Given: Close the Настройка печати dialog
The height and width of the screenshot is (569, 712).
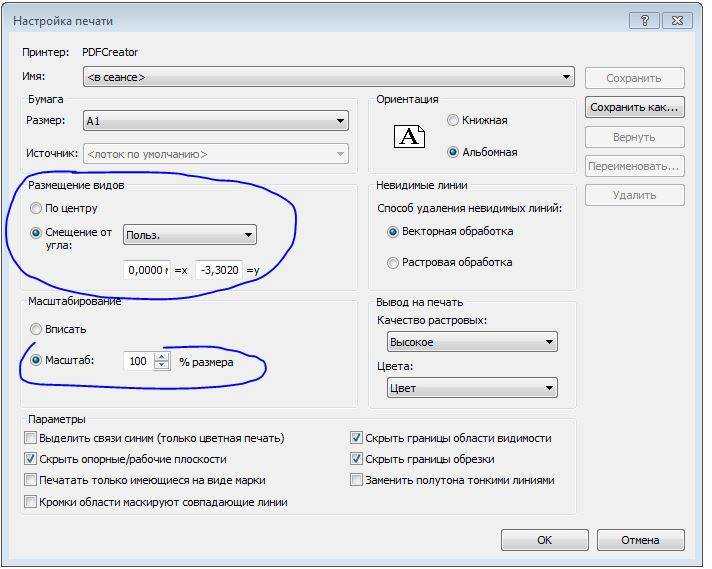Looking at the screenshot, I should click(x=677, y=20).
